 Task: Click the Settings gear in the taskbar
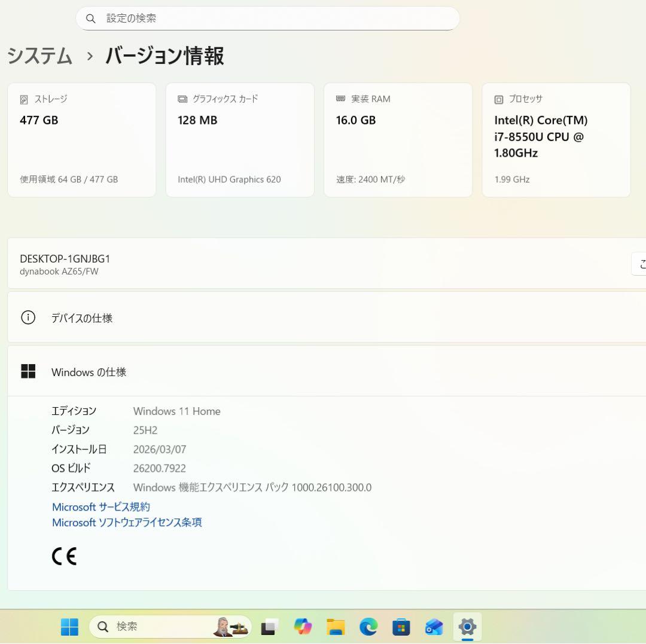tap(467, 627)
